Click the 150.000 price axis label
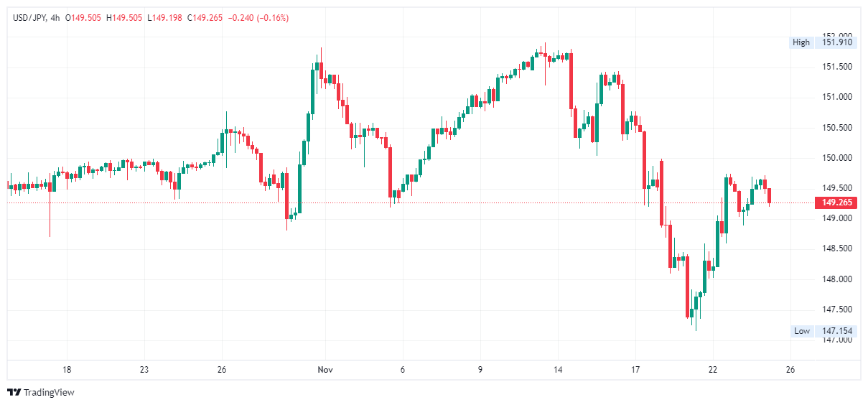The height and width of the screenshot is (405, 868). (x=836, y=158)
